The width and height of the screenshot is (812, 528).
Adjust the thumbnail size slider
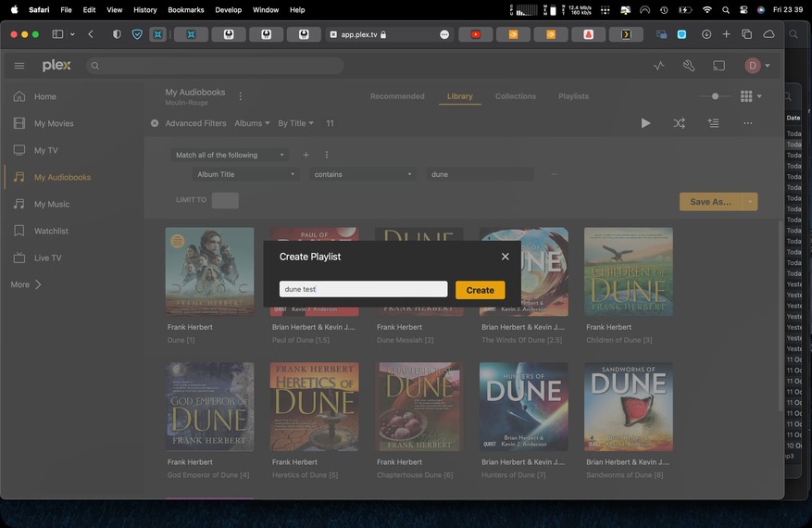tap(715, 96)
